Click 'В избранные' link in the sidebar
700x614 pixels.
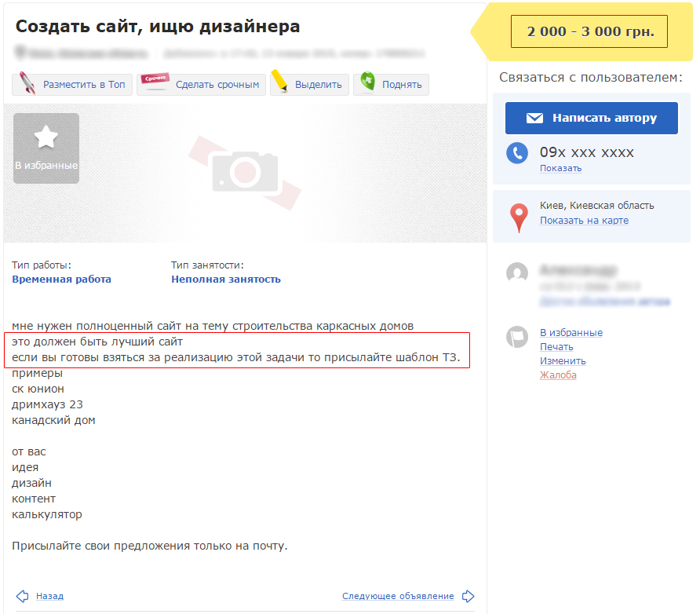(571, 333)
